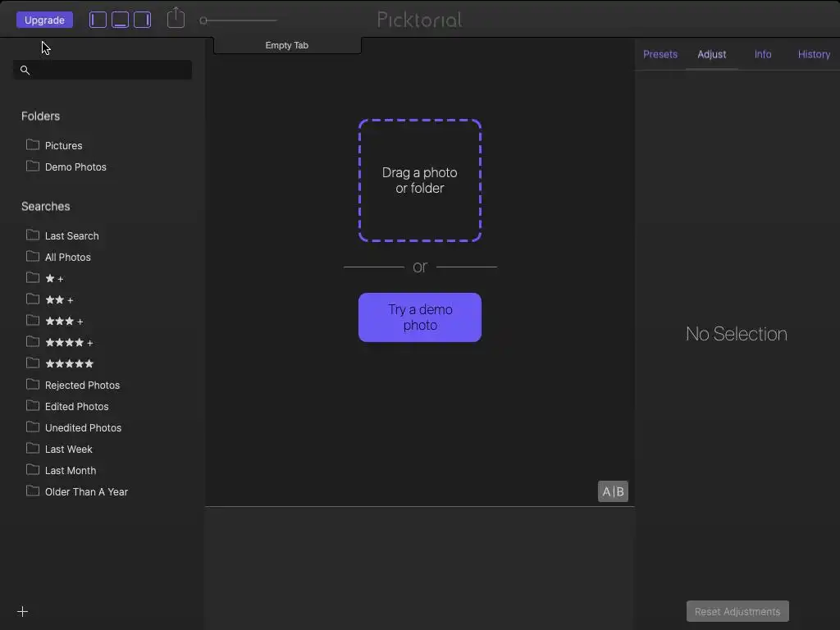Click the folder icon beside Last Week

click(33, 449)
